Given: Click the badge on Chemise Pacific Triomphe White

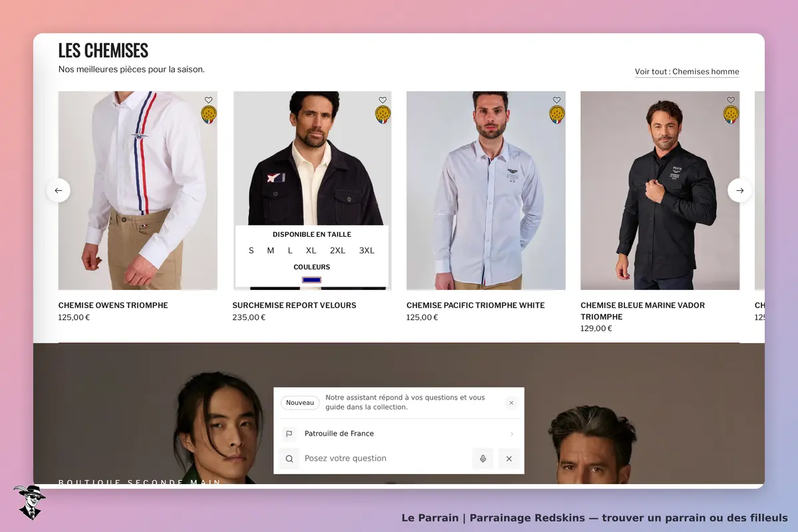Looking at the screenshot, I should 557,115.
